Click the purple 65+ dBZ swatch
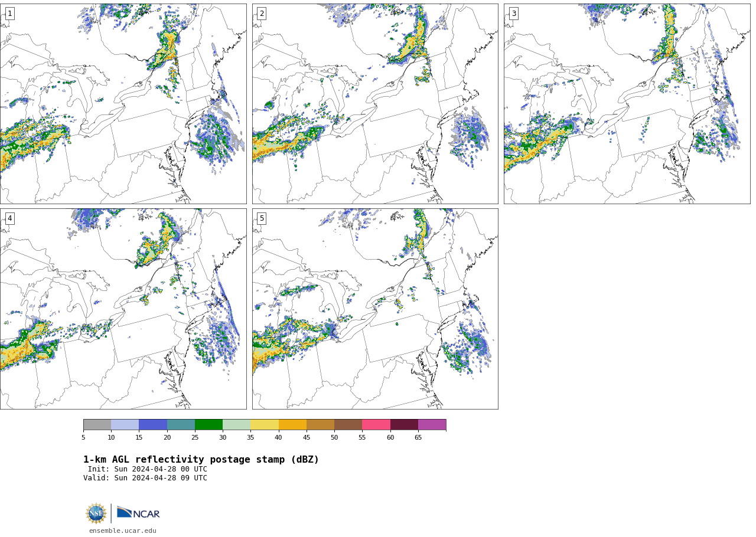This screenshot has height=537, width=756. click(432, 425)
